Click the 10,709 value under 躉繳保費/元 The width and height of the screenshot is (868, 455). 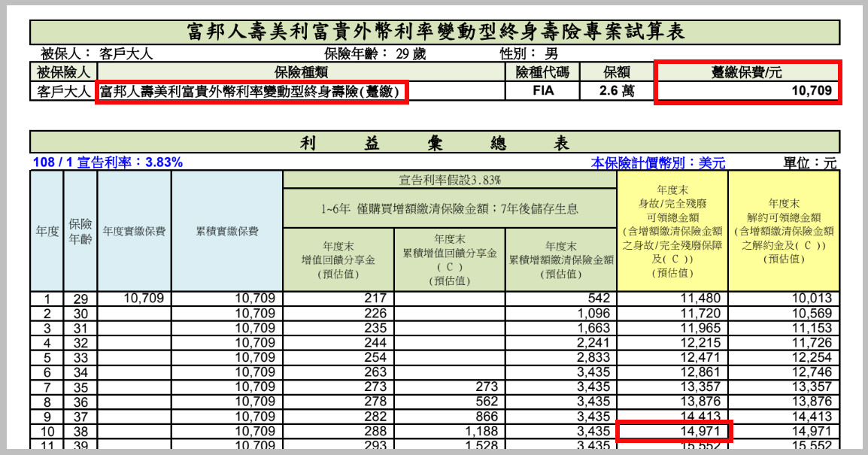(812, 91)
